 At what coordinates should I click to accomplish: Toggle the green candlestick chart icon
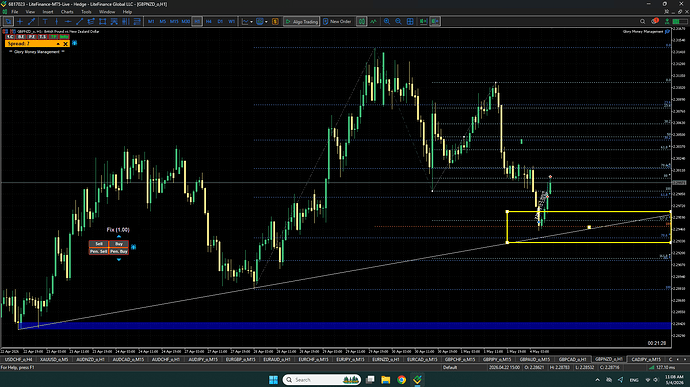pyautogui.click(x=361, y=21)
